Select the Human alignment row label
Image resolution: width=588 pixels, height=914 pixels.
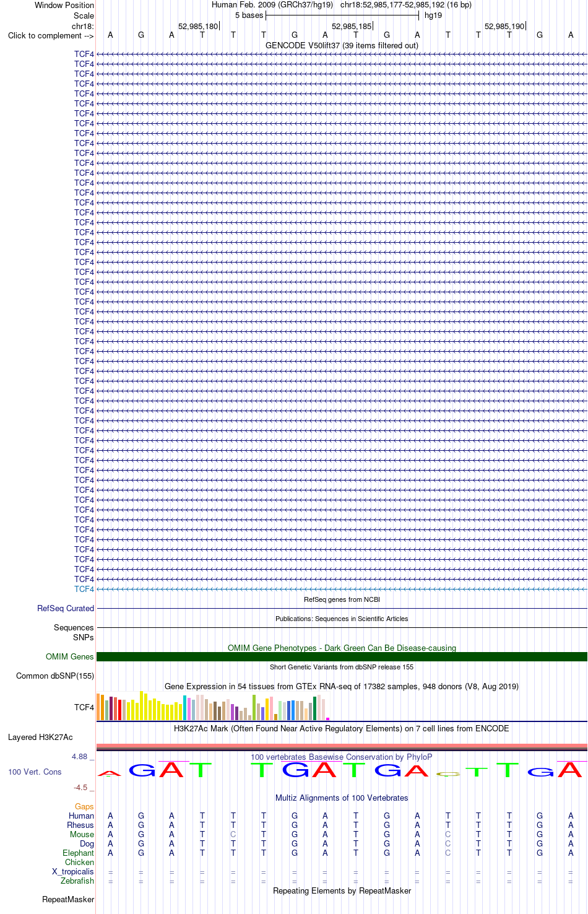pos(82,816)
